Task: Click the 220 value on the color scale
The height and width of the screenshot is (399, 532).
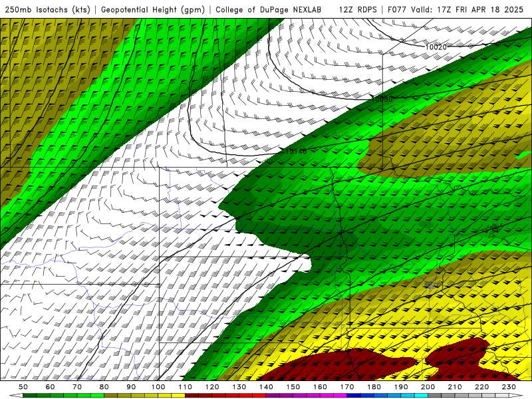Action: 481,387
